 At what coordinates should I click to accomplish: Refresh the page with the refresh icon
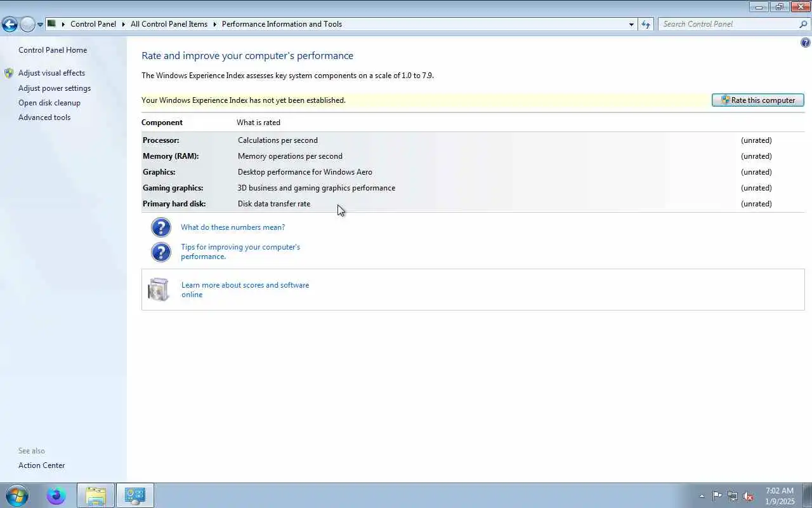[x=646, y=24]
